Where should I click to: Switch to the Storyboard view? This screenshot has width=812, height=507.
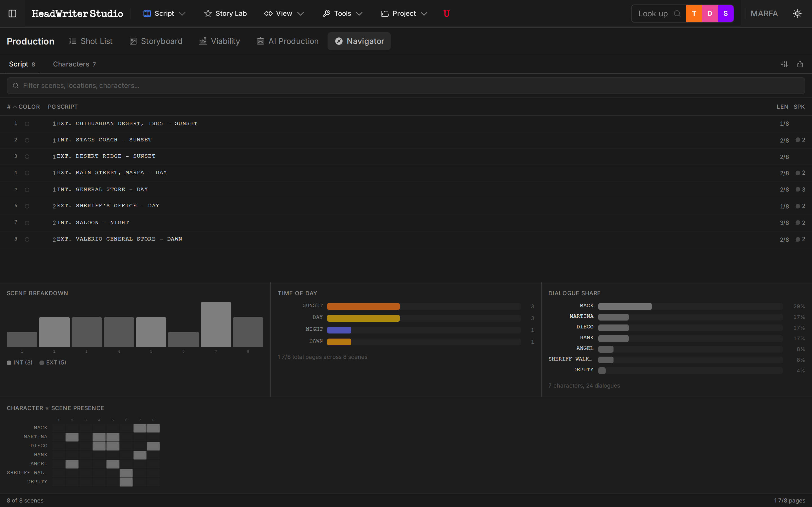(x=155, y=41)
